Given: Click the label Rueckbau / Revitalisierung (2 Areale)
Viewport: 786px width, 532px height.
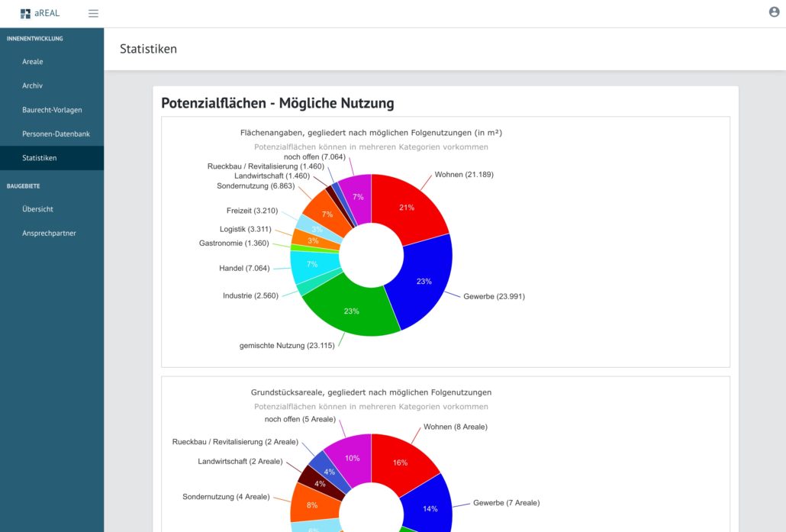Looking at the screenshot, I should (x=236, y=442).
